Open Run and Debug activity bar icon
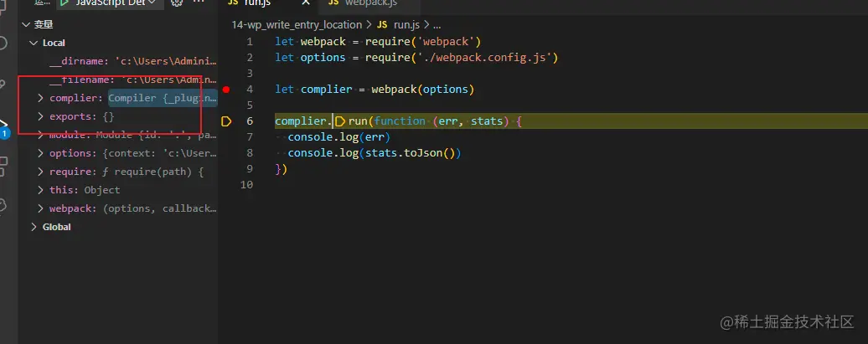The width and height of the screenshot is (868, 344). click(4, 126)
